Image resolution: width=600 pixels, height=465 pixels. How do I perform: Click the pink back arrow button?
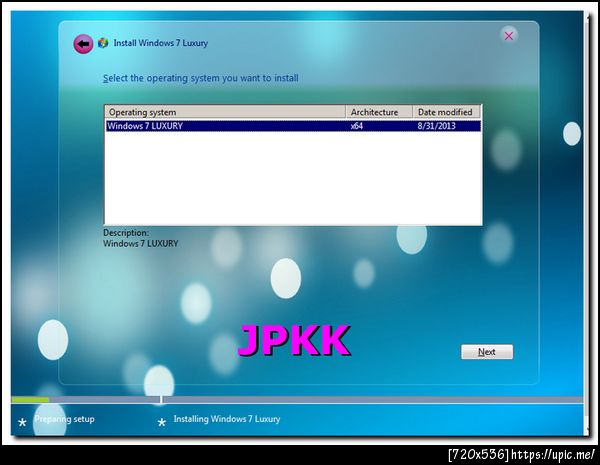[83, 44]
